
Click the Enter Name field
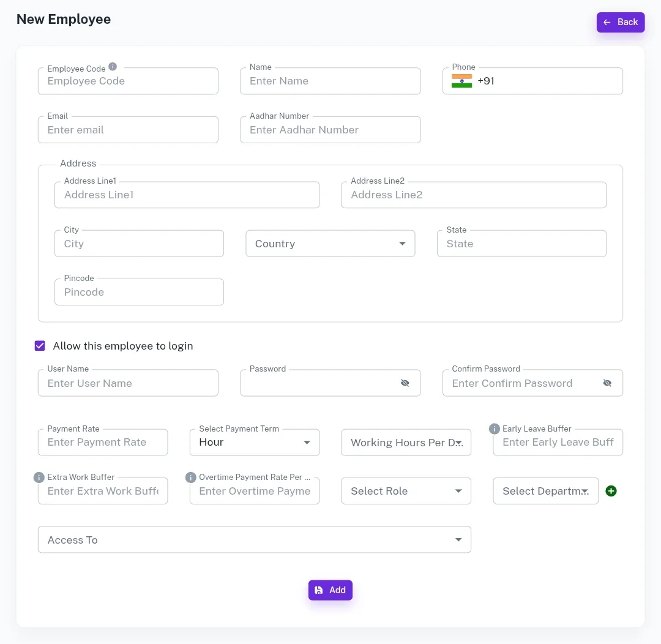point(330,81)
